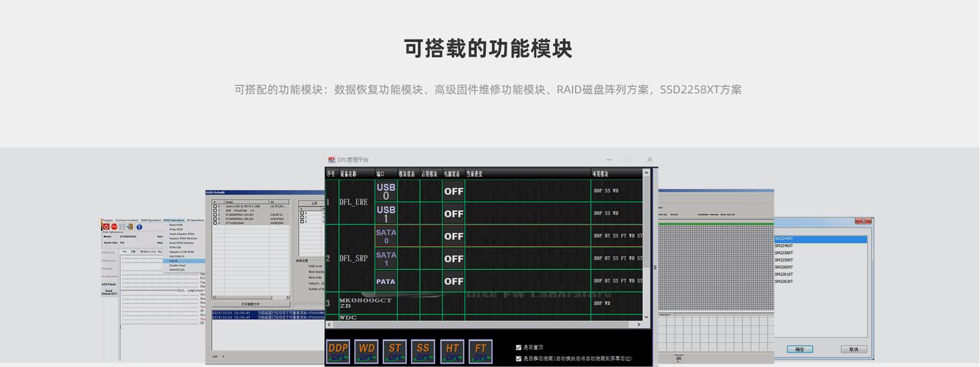Click the red power icon in toolbar

coord(106,227)
